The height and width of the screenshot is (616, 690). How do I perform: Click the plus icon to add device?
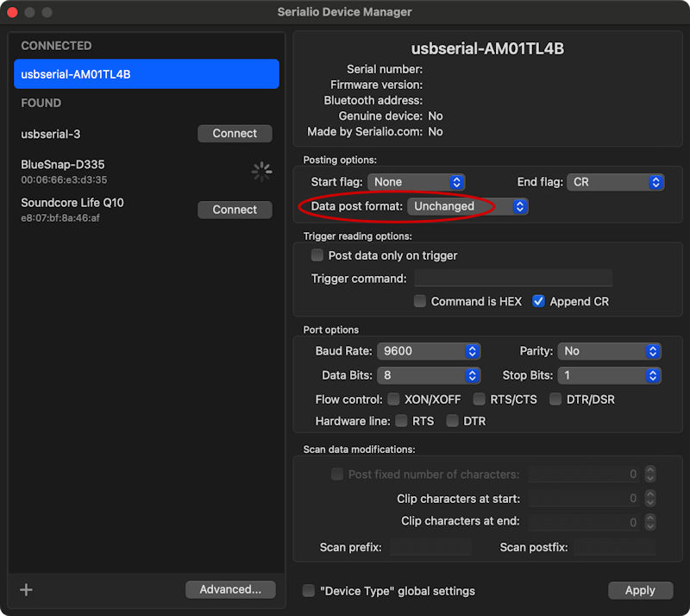(x=26, y=589)
